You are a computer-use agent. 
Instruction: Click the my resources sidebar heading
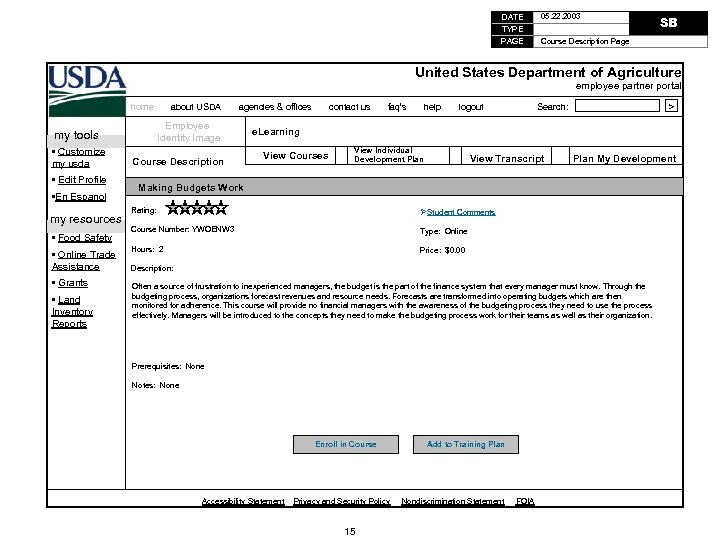tap(86, 219)
